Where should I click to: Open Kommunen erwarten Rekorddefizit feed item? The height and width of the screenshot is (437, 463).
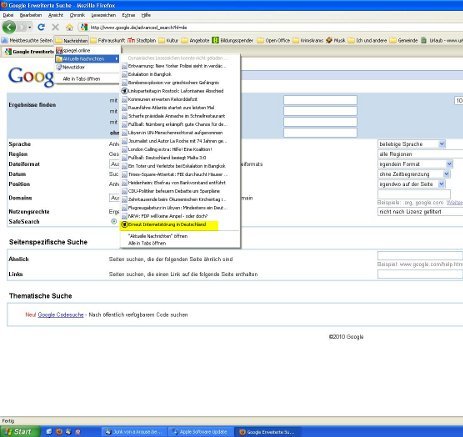180,99
